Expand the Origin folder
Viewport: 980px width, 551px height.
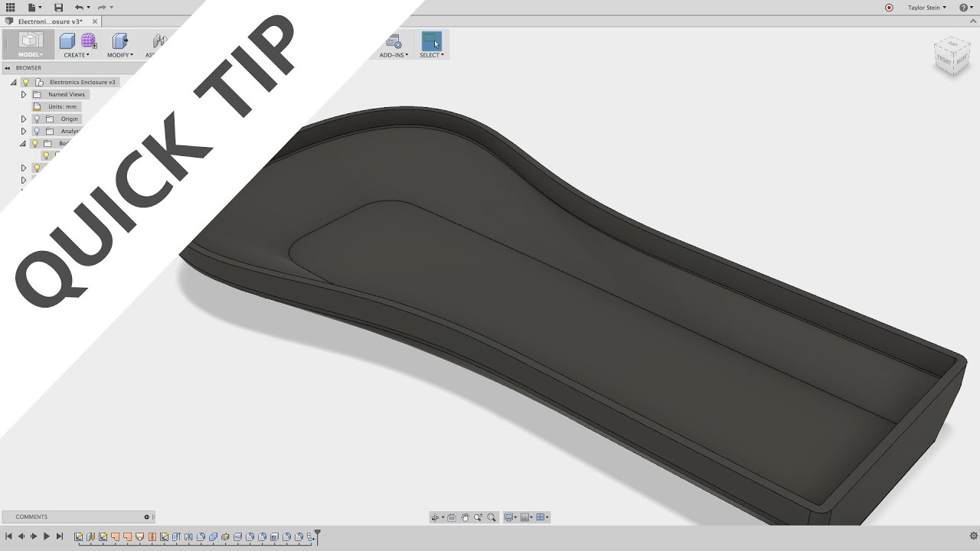click(x=24, y=119)
